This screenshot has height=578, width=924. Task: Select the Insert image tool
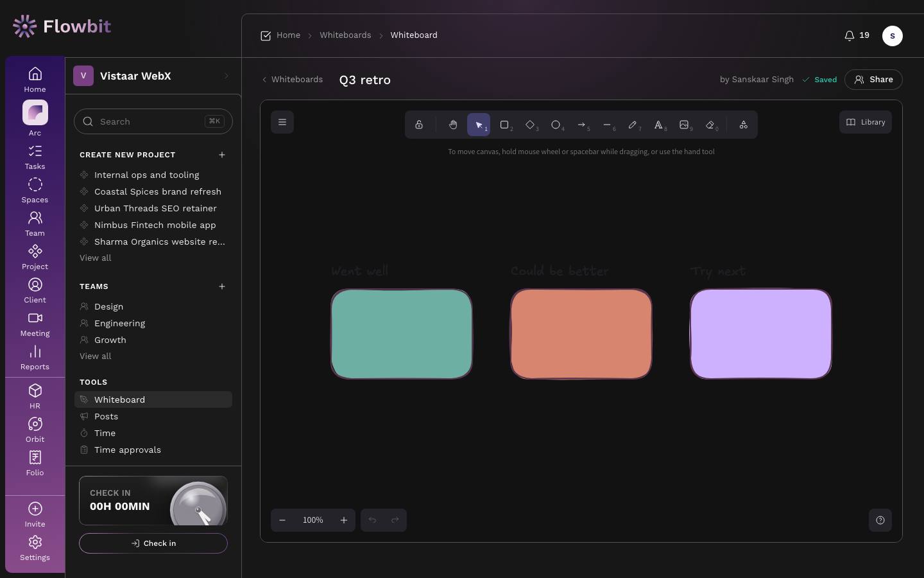(x=684, y=125)
